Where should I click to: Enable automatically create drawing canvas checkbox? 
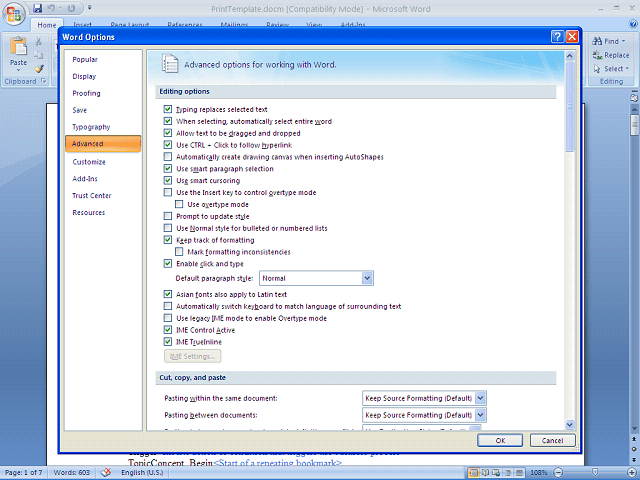168,156
